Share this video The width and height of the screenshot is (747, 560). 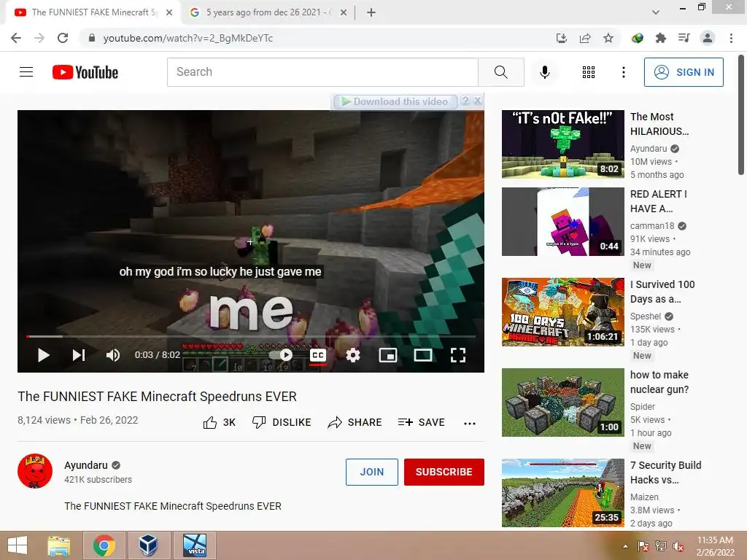point(355,422)
